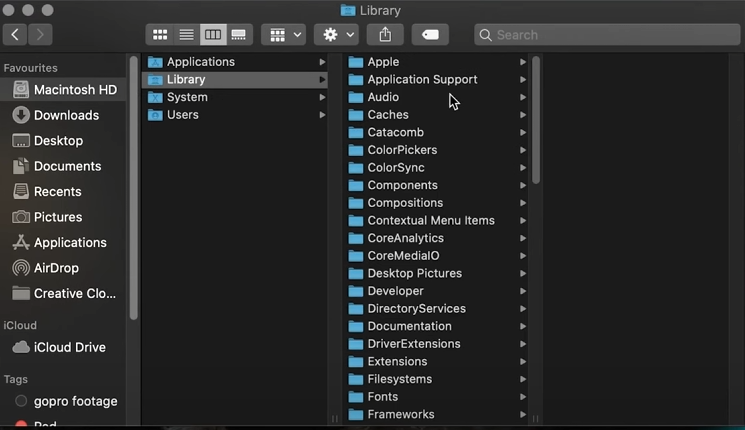Click the Frameworks folder icon
The width and height of the screenshot is (745, 430).
[356, 414]
